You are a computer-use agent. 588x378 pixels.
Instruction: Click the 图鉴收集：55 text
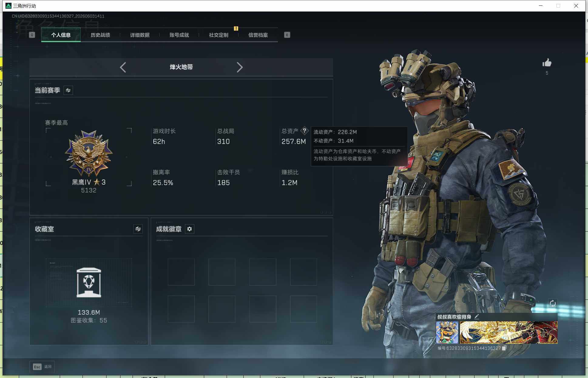click(x=89, y=320)
